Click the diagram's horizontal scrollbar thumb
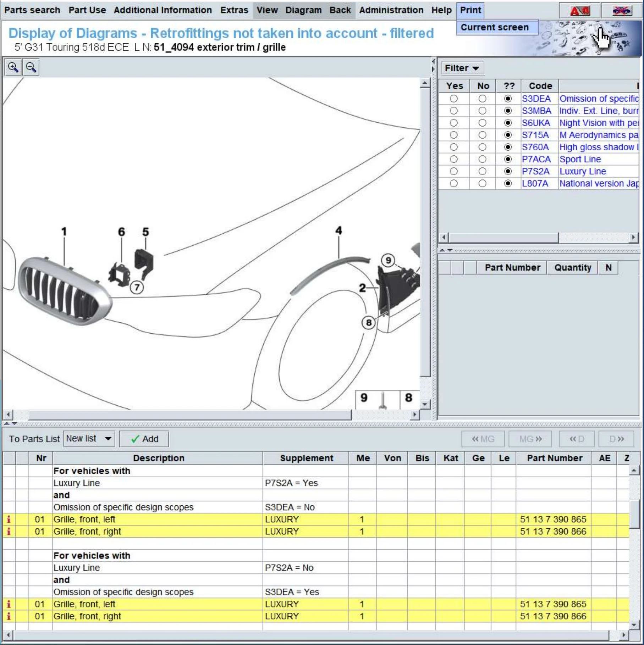This screenshot has width=644, height=645. tap(190, 415)
